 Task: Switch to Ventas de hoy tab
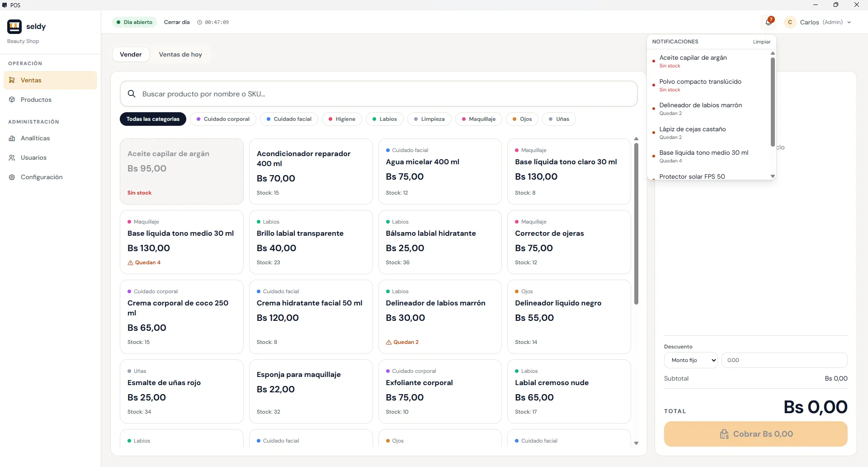click(x=180, y=54)
